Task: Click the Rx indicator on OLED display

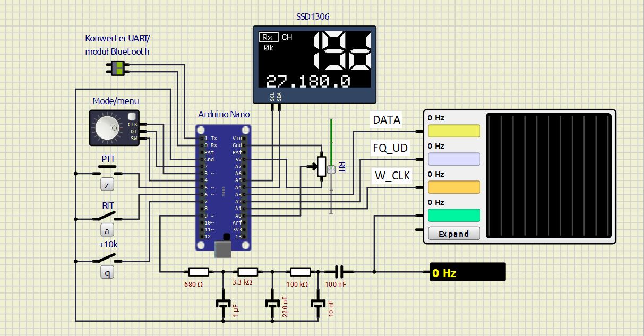Action: [269, 37]
